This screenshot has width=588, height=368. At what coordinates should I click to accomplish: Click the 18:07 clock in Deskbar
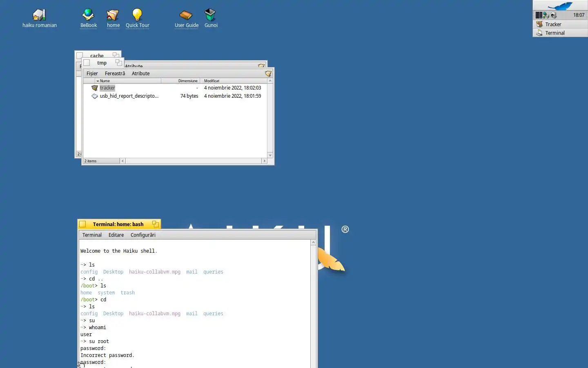pyautogui.click(x=579, y=15)
